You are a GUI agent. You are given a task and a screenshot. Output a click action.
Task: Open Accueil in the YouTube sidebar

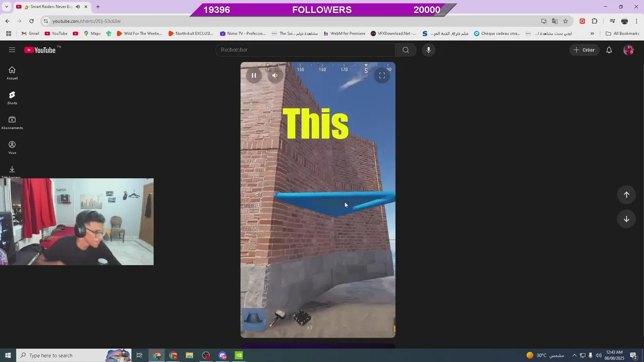12,73
